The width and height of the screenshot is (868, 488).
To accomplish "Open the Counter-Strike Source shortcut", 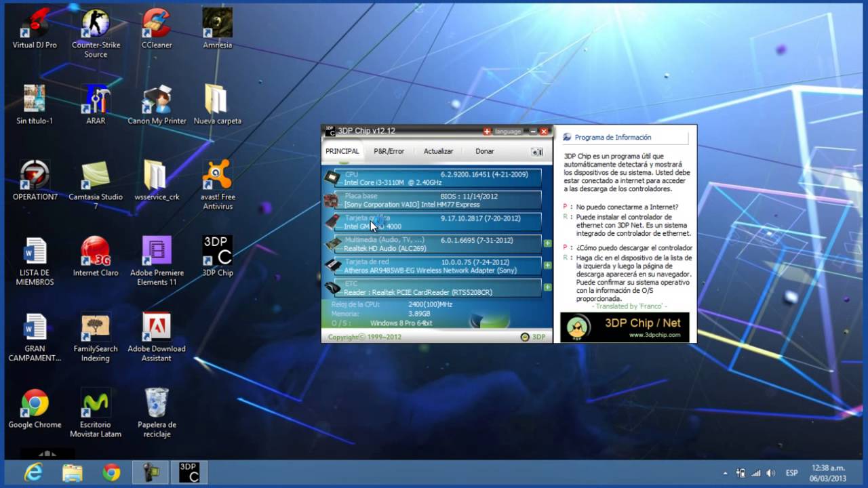I will 96,34.
